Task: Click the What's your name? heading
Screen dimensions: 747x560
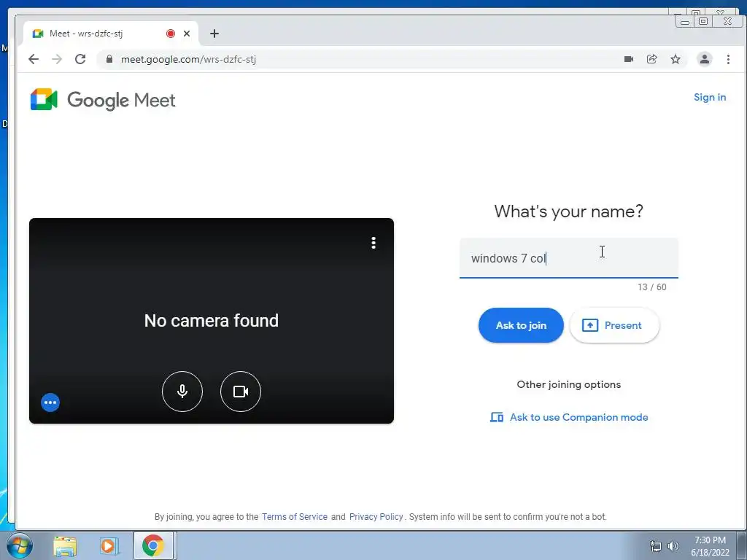Action: [x=568, y=211]
